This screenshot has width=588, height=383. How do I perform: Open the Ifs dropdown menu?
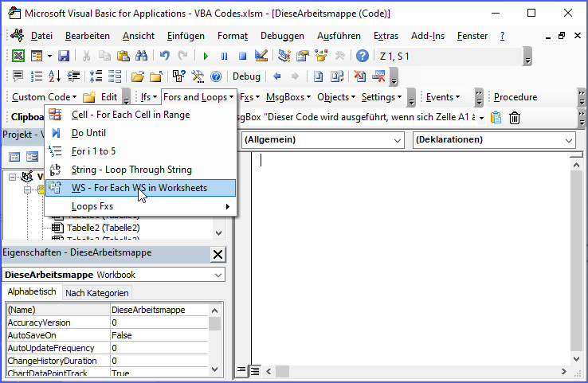click(149, 97)
